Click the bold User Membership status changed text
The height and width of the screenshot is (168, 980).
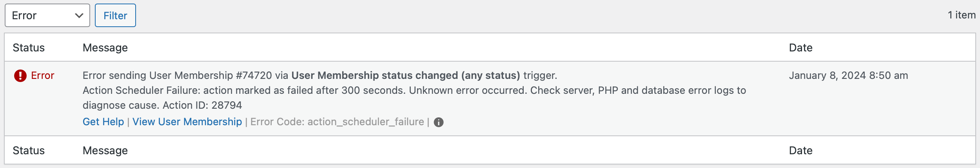tap(405, 75)
